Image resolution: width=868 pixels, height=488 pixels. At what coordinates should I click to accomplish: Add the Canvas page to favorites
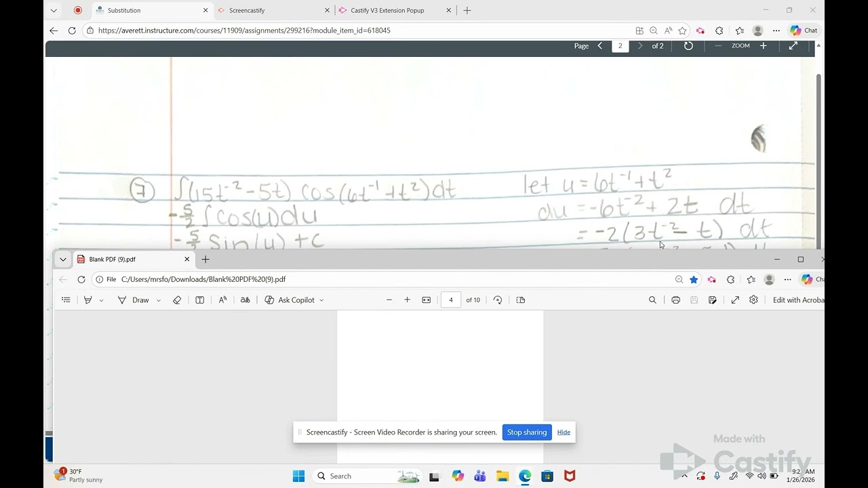683,30
